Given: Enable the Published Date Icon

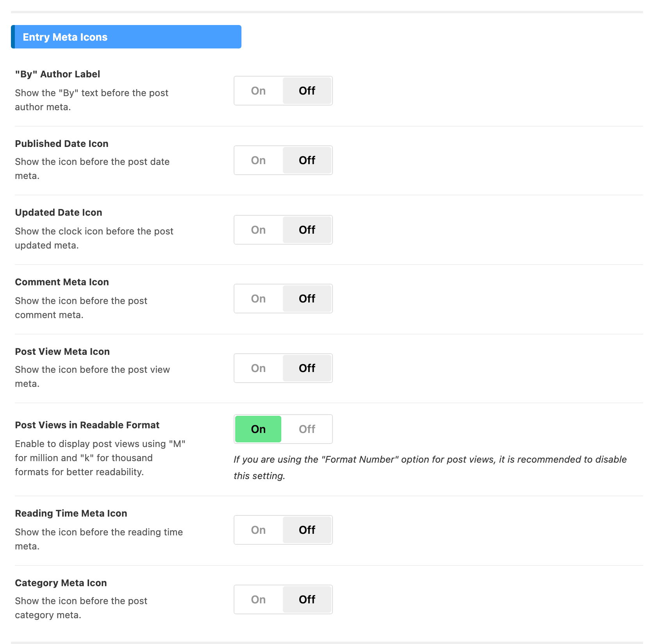Looking at the screenshot, I should 258,160.
